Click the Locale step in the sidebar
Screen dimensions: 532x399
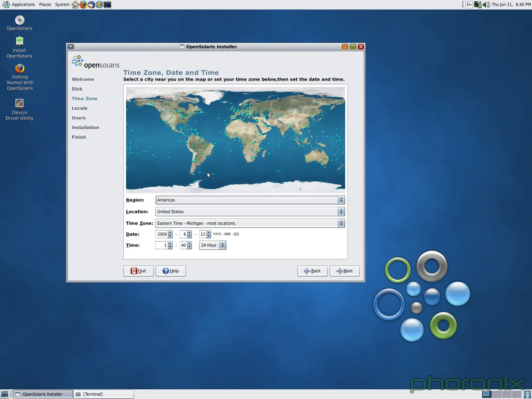pos(79,108)
